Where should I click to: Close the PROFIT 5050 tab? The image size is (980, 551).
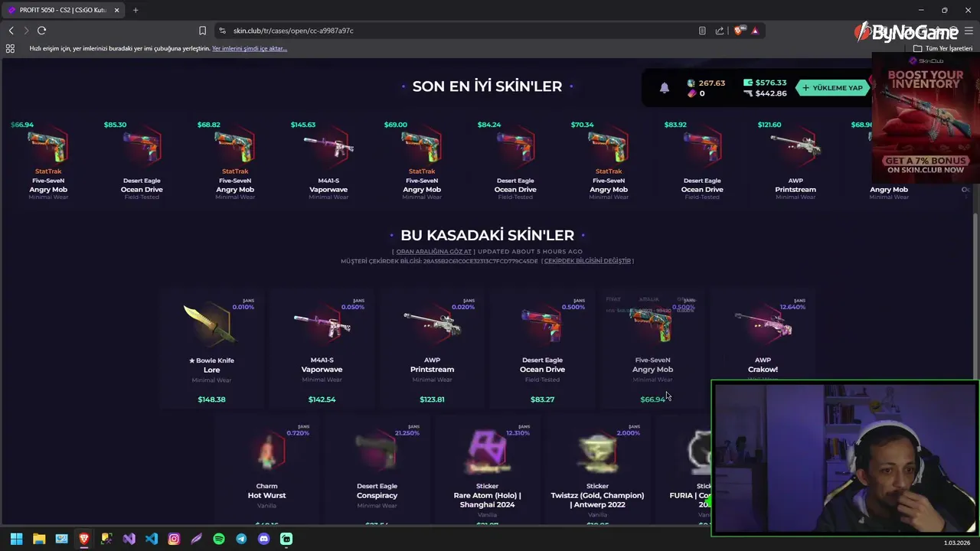tap(116, 10)
